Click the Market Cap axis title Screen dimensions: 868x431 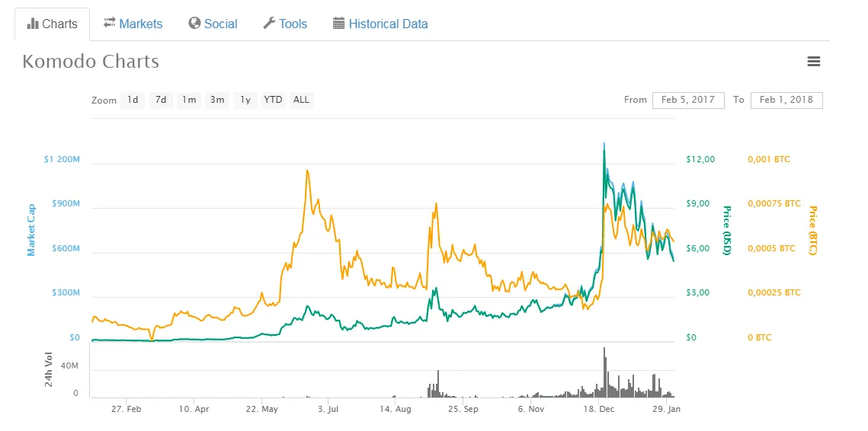coord(31,230)
